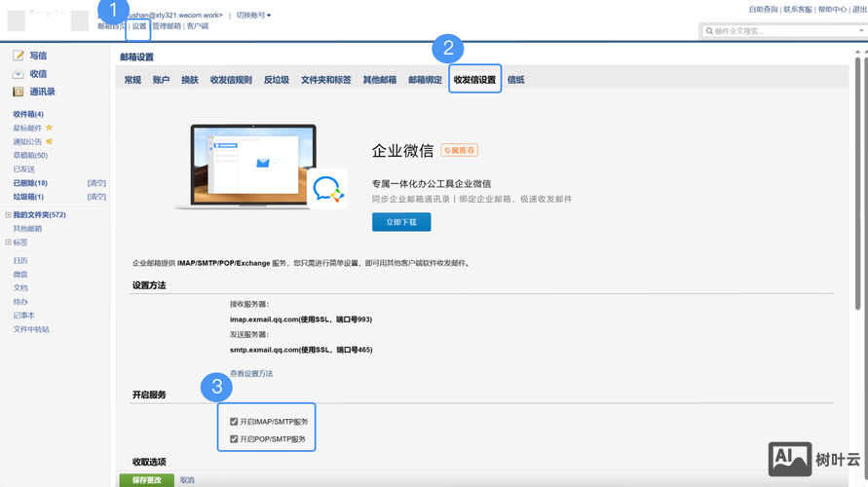Click the 专属推荐 orange badge
Image resolution: width=868 pixels, height=487 pixels.
pyautogui.click(x=460, y=150)
